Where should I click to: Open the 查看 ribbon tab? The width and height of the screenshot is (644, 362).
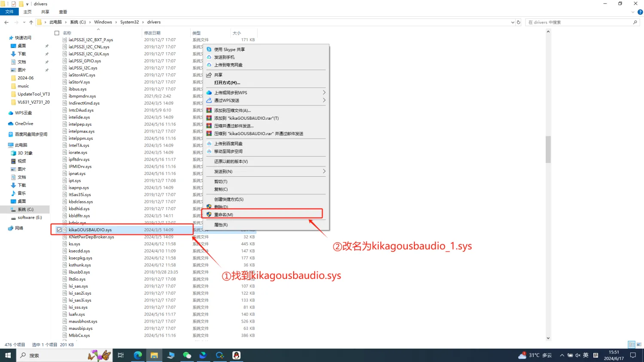coord(63,12)
